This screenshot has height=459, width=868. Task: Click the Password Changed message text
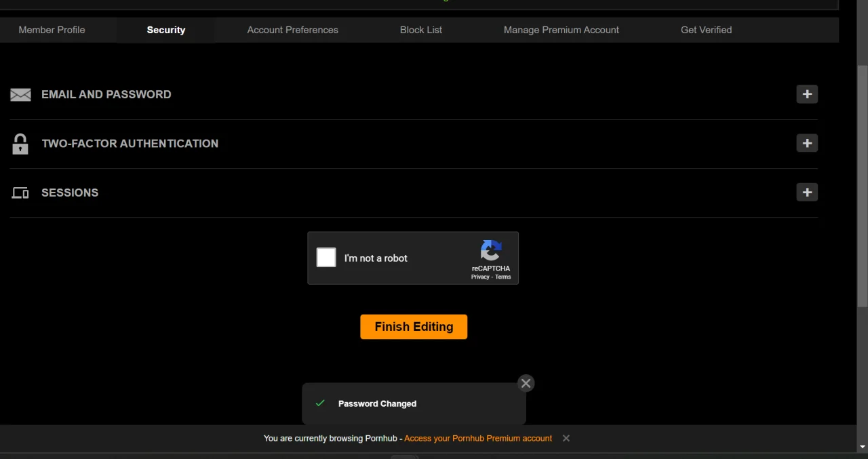point(377,403)
